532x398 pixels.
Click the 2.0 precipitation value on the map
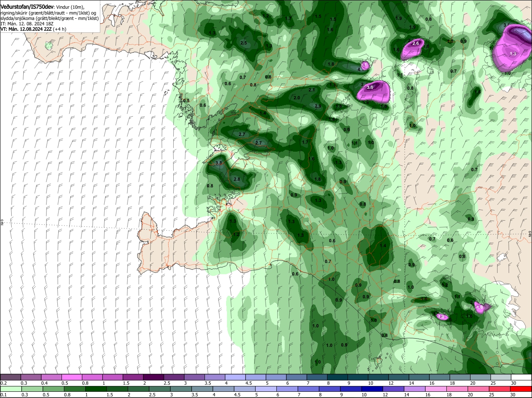[297, 98]
